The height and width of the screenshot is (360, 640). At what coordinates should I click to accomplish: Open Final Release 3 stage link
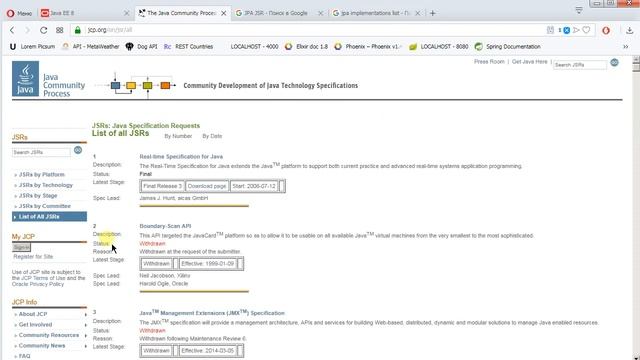[x=162, y=186]
